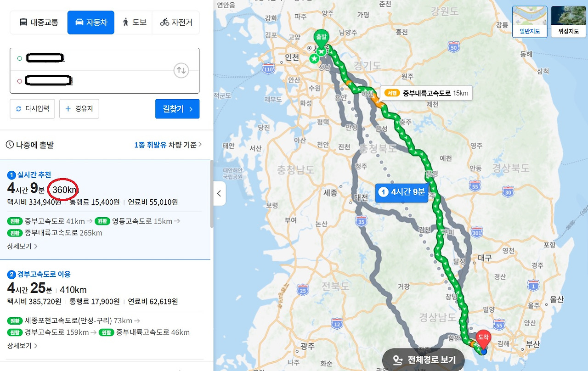Select the bicycle 자전거 mode icon
Screen dimensions: 588x371
pyautogui.click(x=176, y=22)
